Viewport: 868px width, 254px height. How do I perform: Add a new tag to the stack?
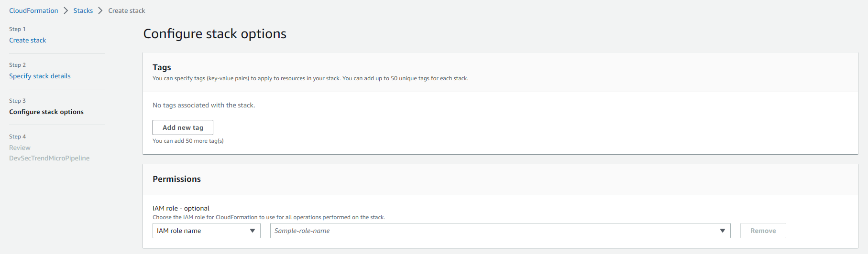tap(183, 127)
